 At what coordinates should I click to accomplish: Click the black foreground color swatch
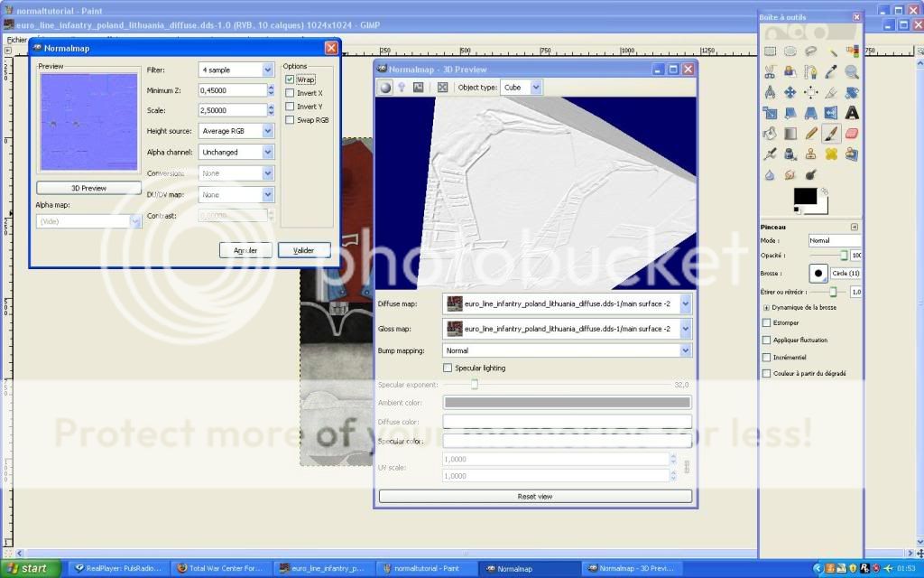(804, 196)
